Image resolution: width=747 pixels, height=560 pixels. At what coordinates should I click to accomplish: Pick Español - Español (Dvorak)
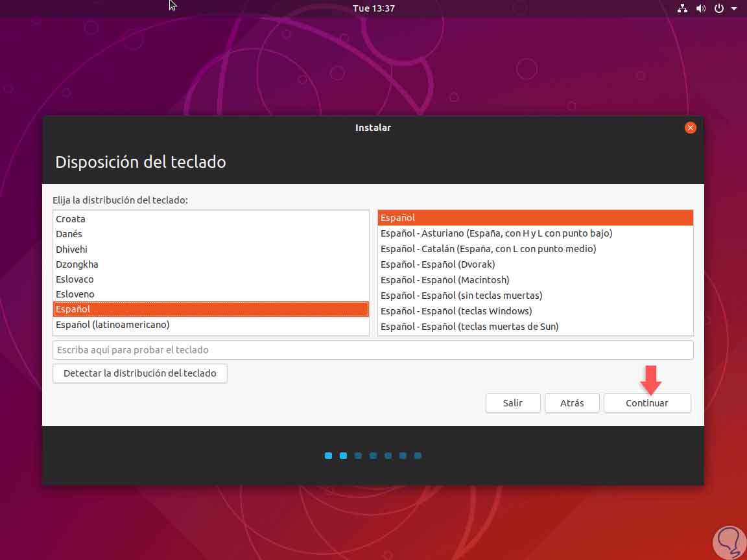point(535,264)
